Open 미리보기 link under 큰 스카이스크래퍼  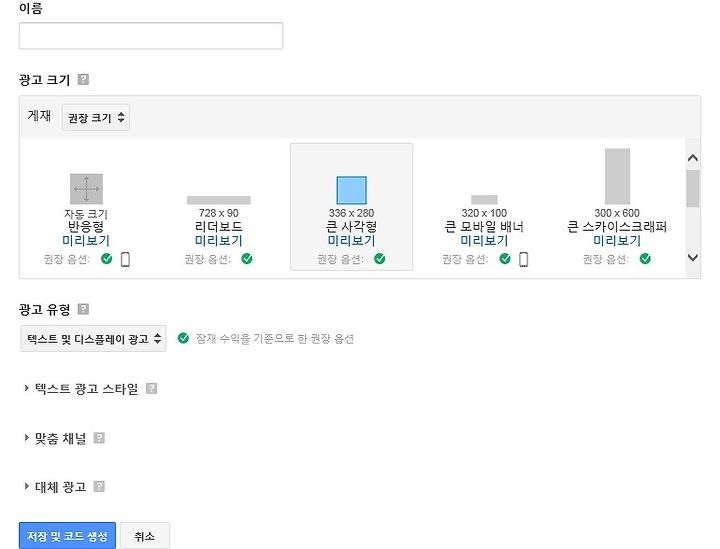pos(617,241)
